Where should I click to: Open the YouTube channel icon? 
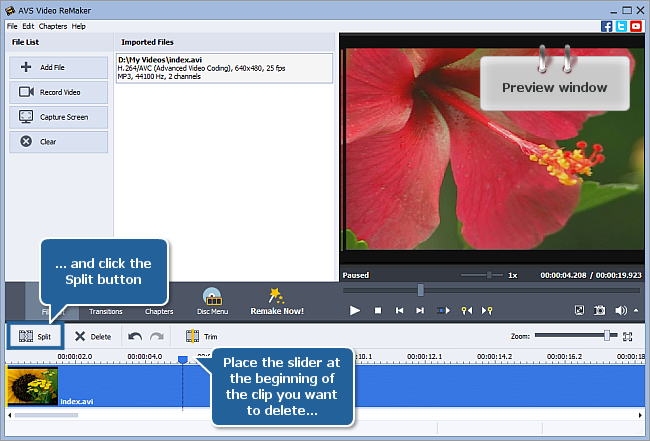(636, 26)
